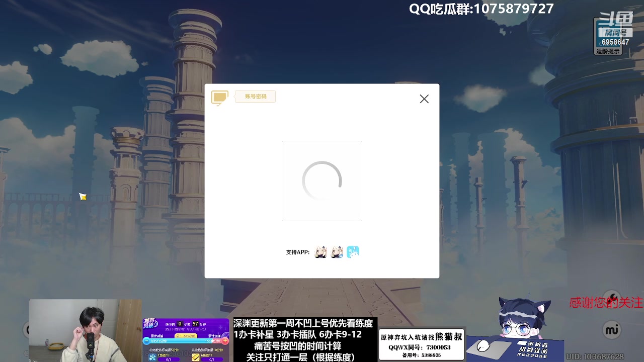Click the UID: 103687628 text
This screenshot has height=362, width=644.
595,356
